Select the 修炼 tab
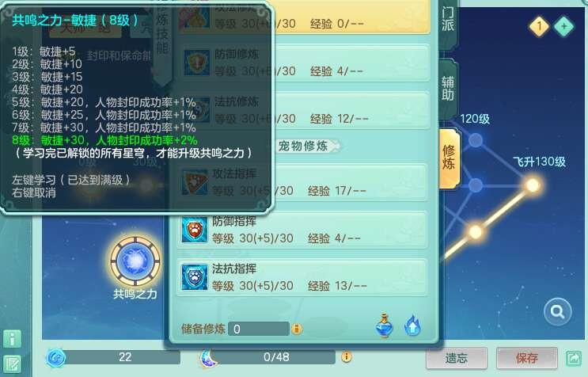Viewport: 588px width, 377px height. pos(450,158)
